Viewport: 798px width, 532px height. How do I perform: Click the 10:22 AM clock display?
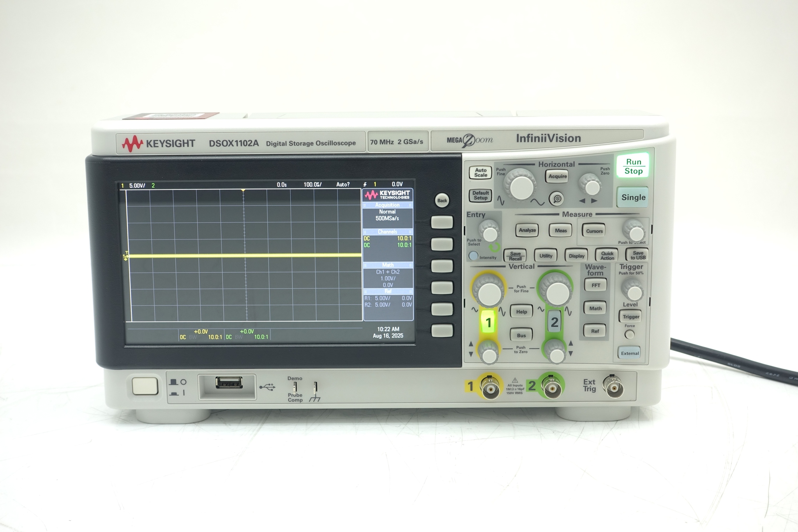[x=388, y=329]
